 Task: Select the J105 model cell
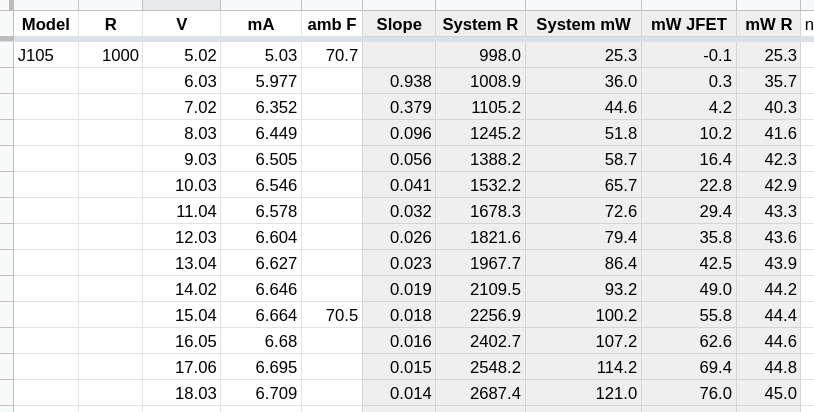pos(46,55)
